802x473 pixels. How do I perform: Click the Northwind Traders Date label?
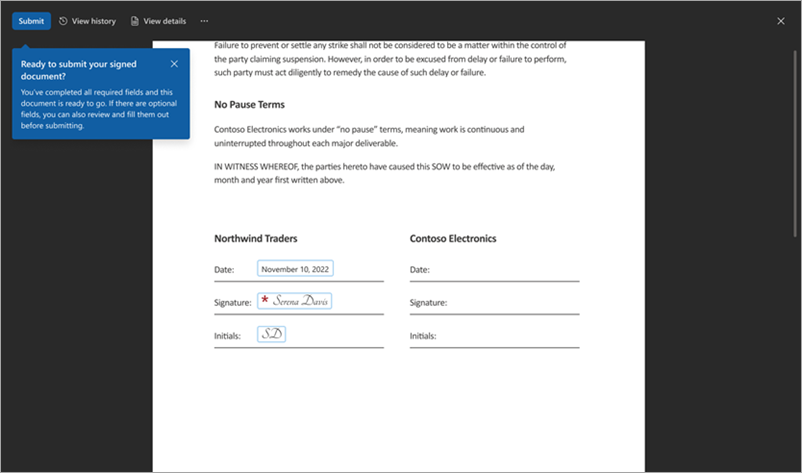[x=224, y=269]
